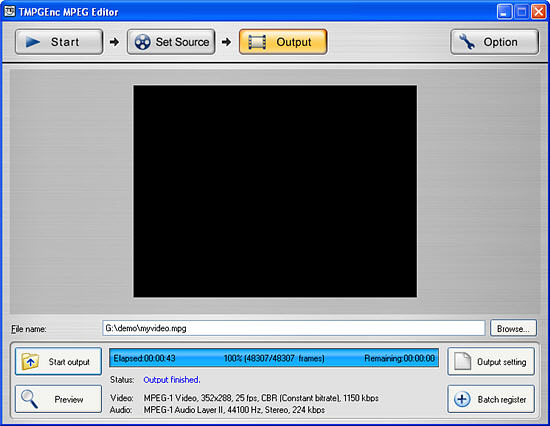
Task: Click the wrench icon on Option
Action: pyautogui.click(x=467, y=42)
